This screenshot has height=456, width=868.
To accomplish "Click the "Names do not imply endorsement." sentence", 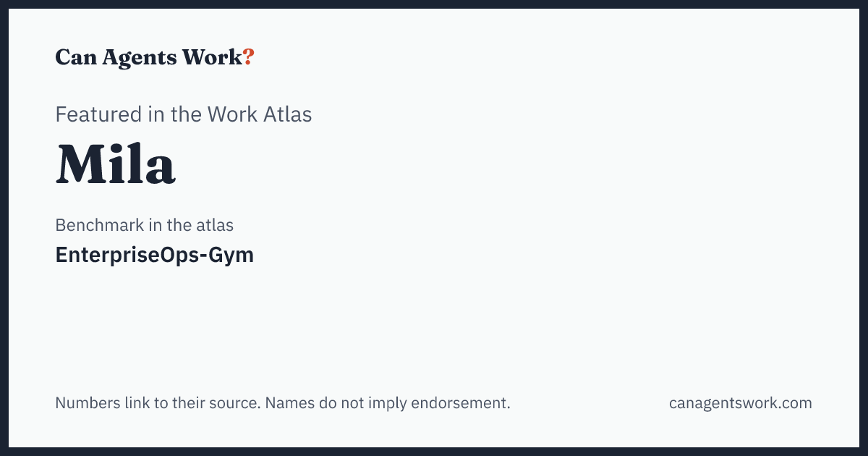I will [x=388, y=403].
